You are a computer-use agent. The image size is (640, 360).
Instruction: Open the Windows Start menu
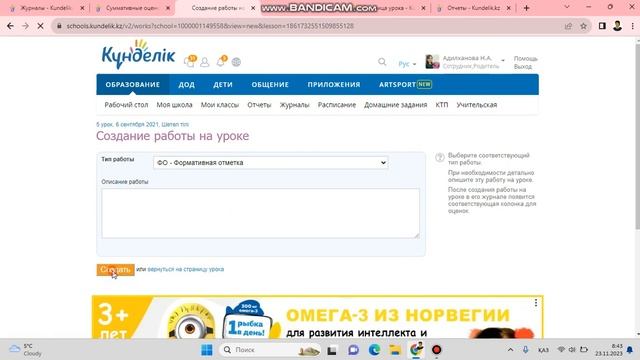(x=207, y=350)
